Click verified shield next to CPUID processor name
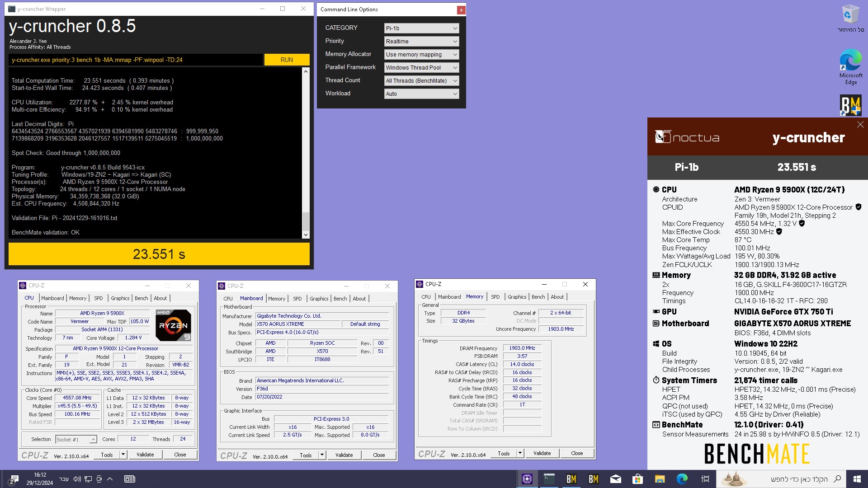The image size is (868, 488). pyautogui.click(x=859, y=207)
